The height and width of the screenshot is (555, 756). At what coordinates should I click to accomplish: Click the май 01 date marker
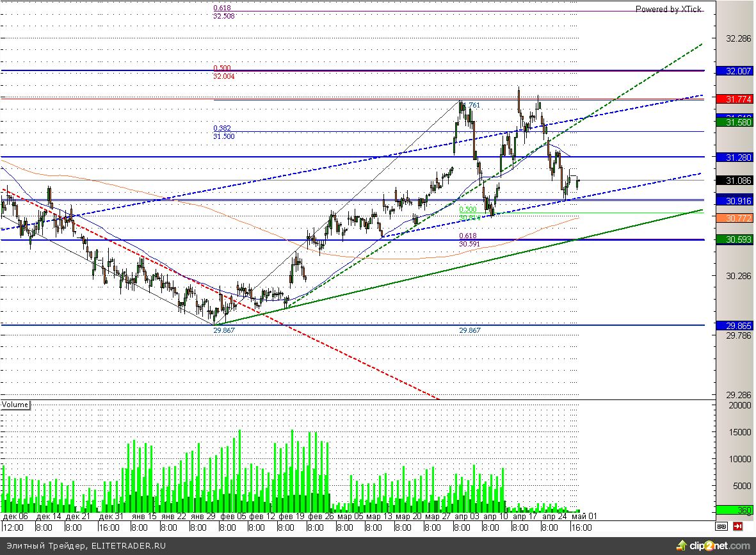pyautogui.click(x=584, y=517)
